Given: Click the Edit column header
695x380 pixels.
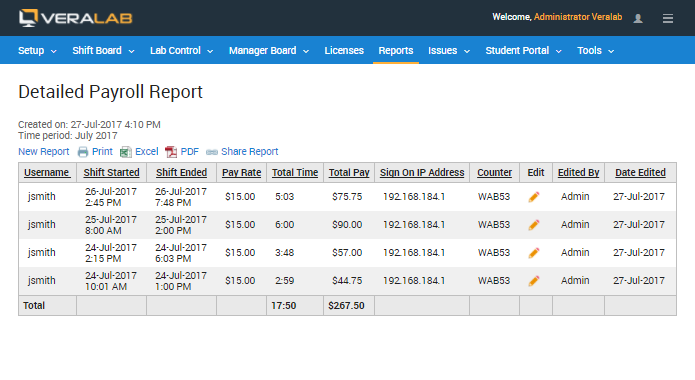Looking at the screenshot, I should pyautogui.click(x=535, y=172).
